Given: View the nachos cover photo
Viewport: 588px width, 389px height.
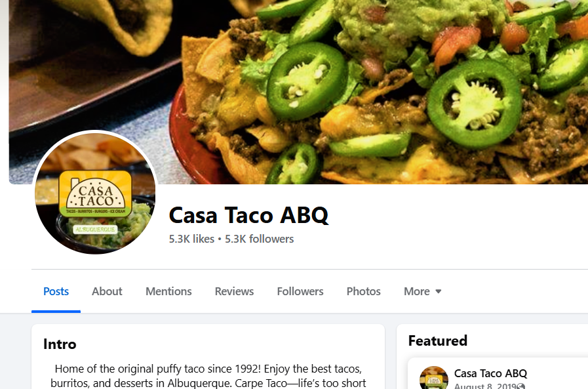Looking at the screenshot, I should click(x=298, y=92).
